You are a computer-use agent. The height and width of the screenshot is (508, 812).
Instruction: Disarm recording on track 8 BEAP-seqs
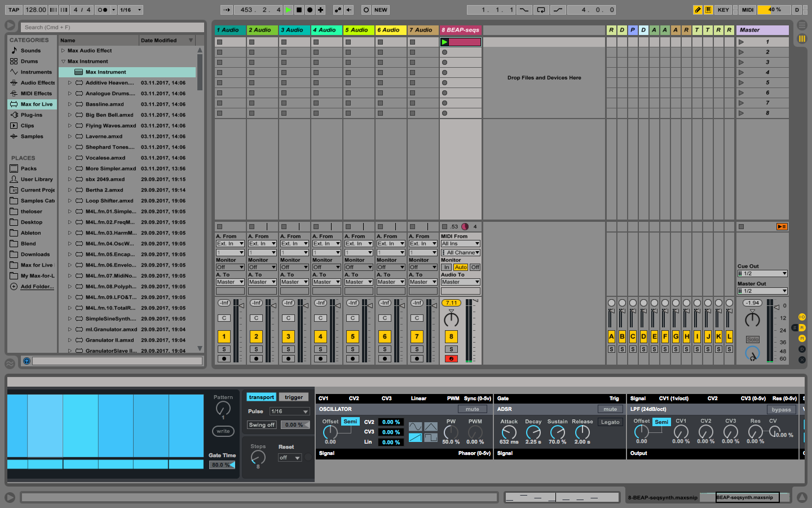point(451,359)
